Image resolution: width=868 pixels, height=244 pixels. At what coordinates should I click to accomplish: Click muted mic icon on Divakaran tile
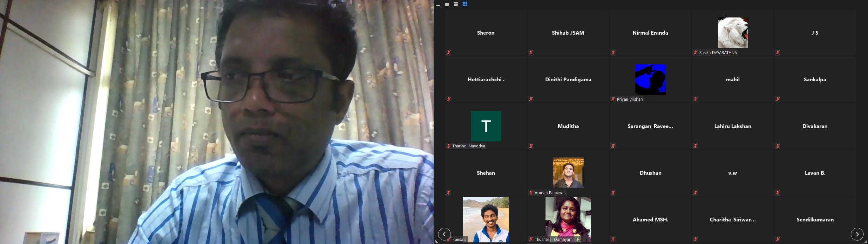pyautogui.click(x=778, y=146)
